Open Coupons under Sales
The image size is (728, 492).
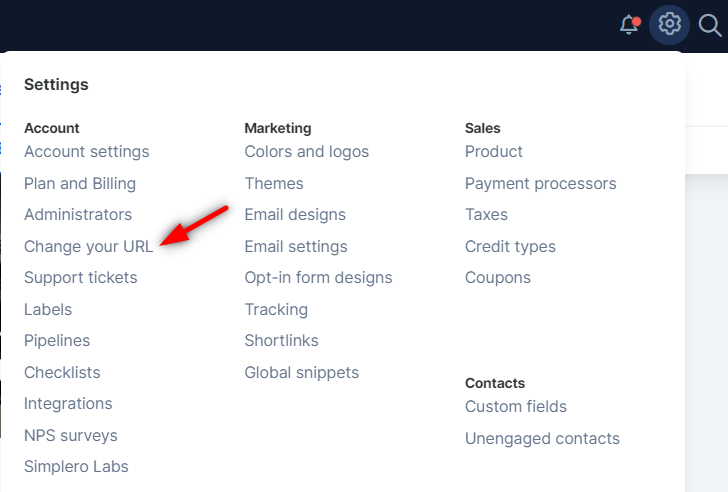click(498, 278)
